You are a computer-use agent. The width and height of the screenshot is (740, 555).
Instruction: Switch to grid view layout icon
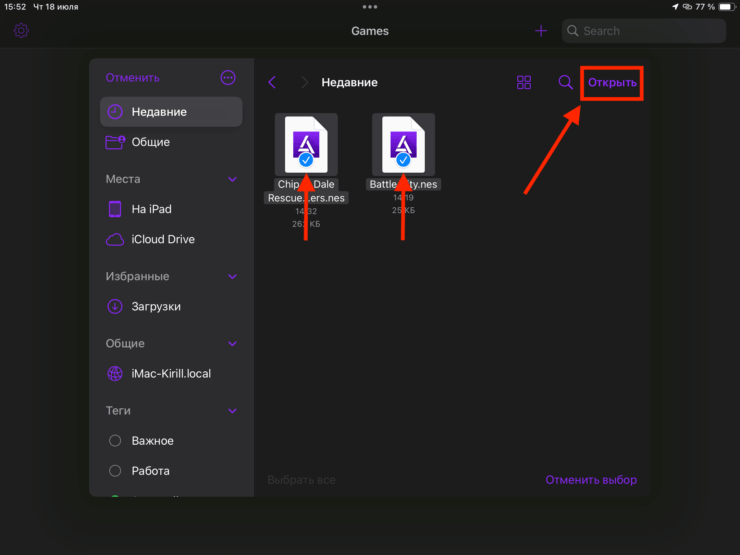[x=524, y=83]
